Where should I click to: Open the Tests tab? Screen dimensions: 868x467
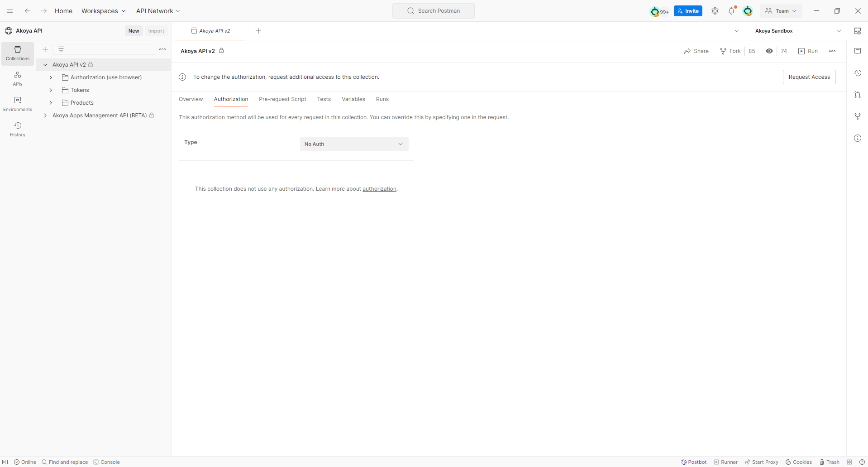click(324, 99)
